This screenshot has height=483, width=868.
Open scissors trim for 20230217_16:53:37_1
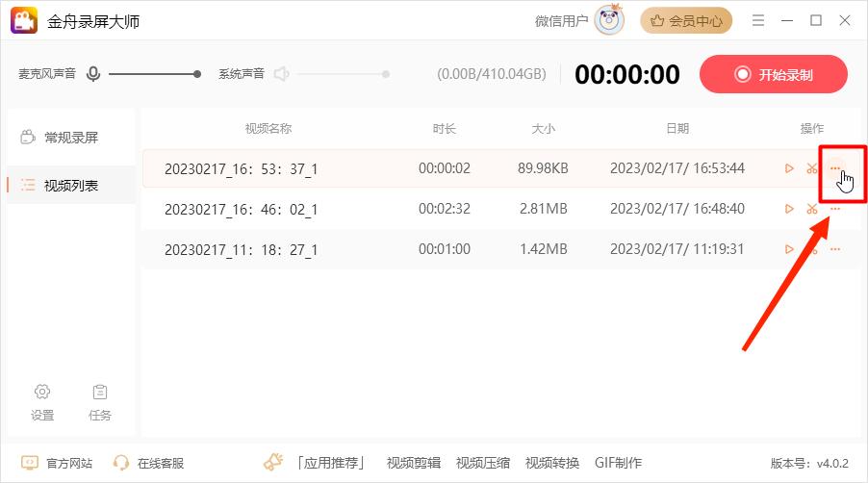click(x=812, y=168)
